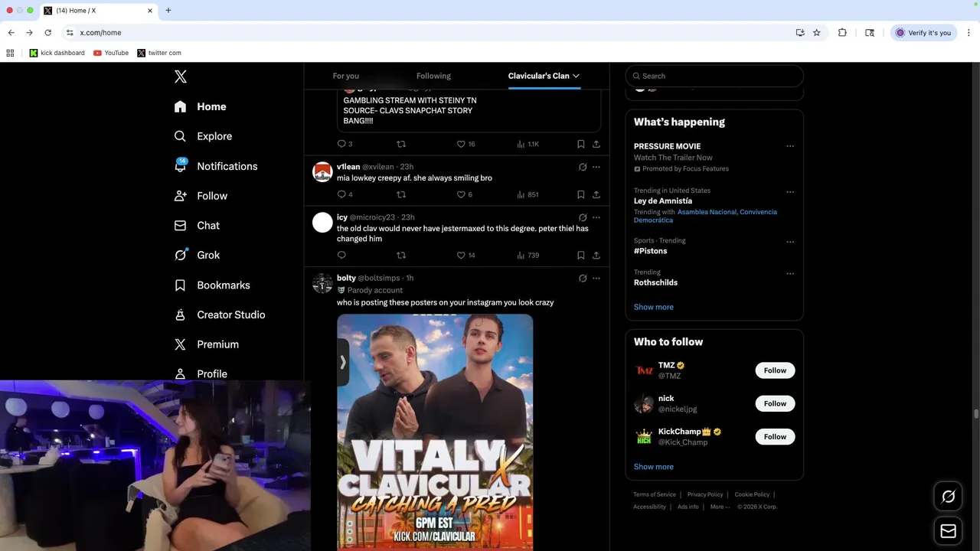Open Grok explain on v1lean's post
The height and width of the screenshot is (551, 980).
(x=583, y=167)
